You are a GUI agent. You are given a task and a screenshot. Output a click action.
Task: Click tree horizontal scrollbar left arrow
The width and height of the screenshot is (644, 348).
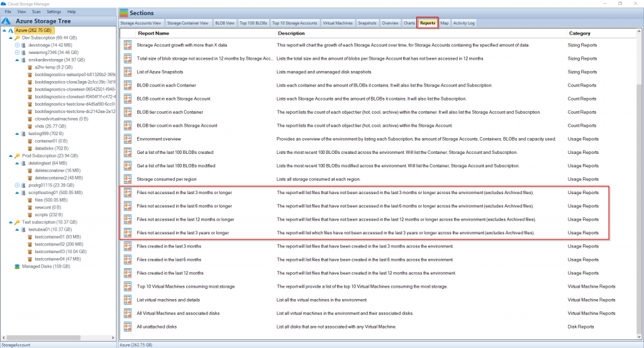click(x=3, y=338)
